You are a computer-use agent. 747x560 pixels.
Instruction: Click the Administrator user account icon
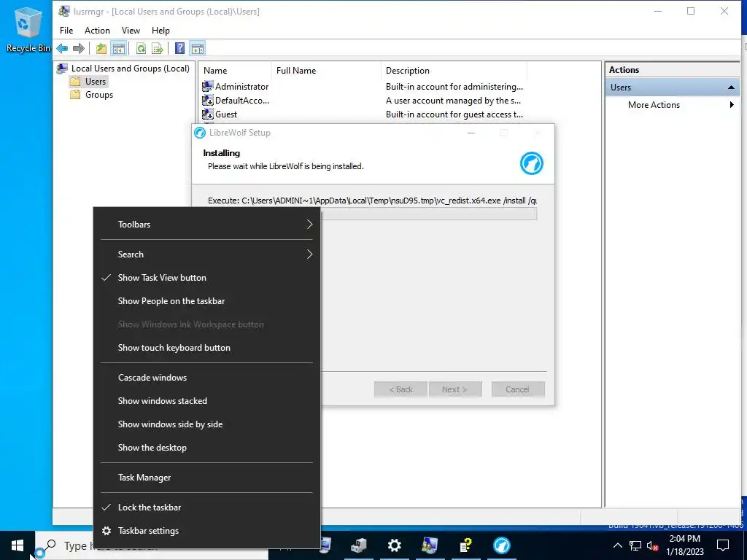(x=207, y=86)
